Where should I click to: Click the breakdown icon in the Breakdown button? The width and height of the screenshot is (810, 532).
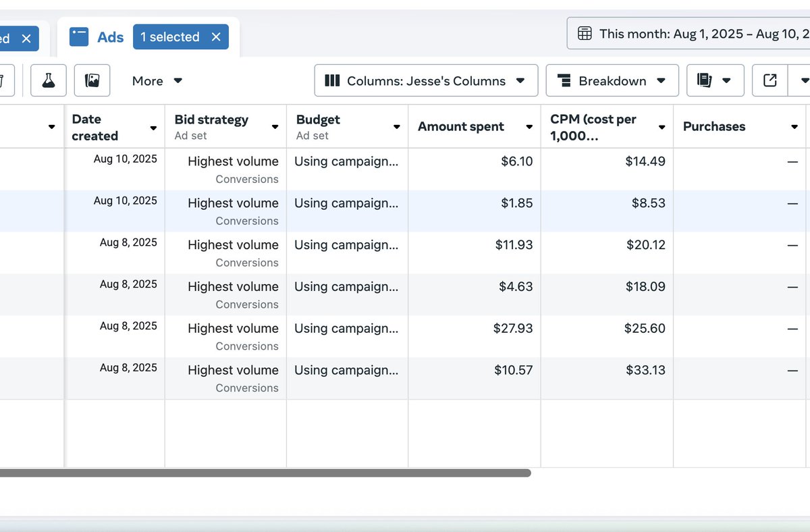(564, 80)
